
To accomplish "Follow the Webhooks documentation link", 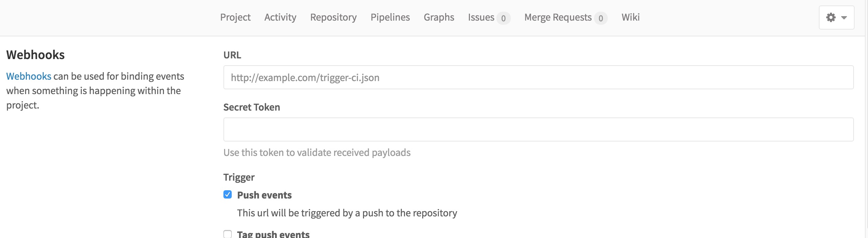I will pyautogui.click(x=29, y=76).
